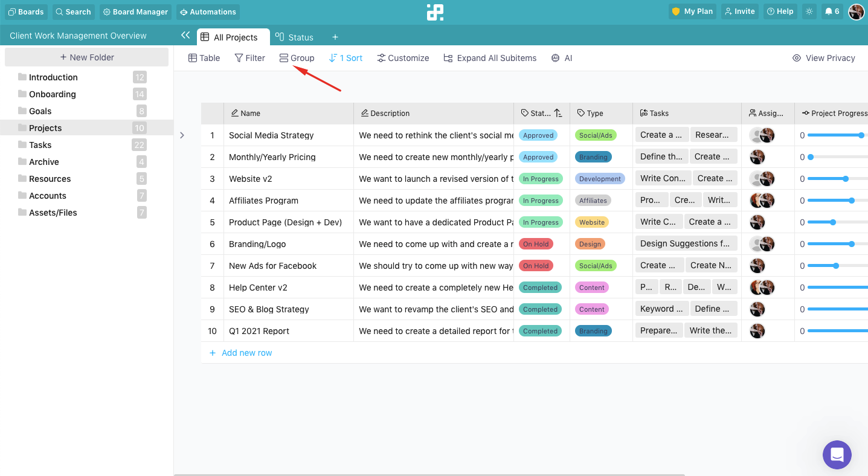The image size is (868, 476).
Task: Add a new view tab with plus
Action: 335,37
